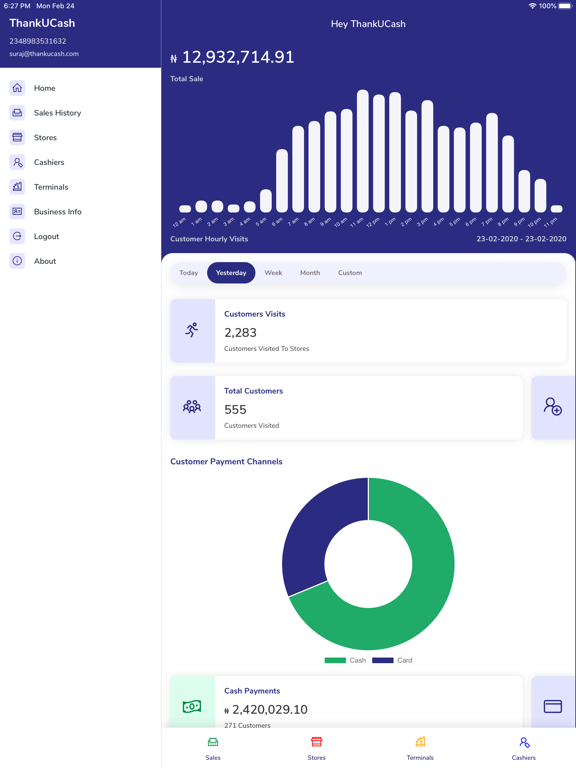Click the Cash Payments card title
Viewport: 576px width, 768px height.
pos(252,691)
